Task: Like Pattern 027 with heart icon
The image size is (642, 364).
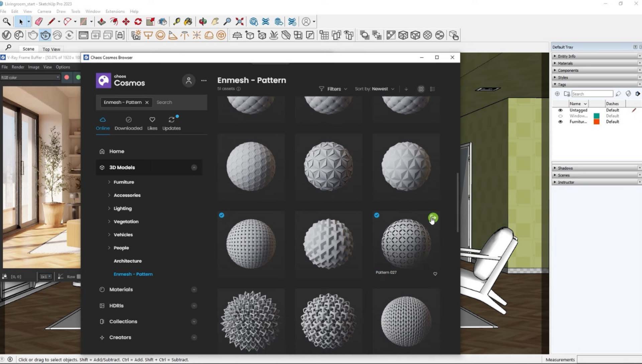Action: click(435, 274)
